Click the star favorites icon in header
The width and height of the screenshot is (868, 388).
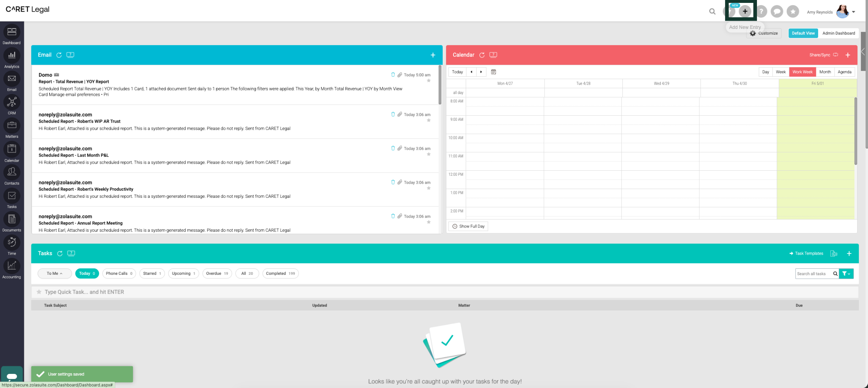[793, 12]
